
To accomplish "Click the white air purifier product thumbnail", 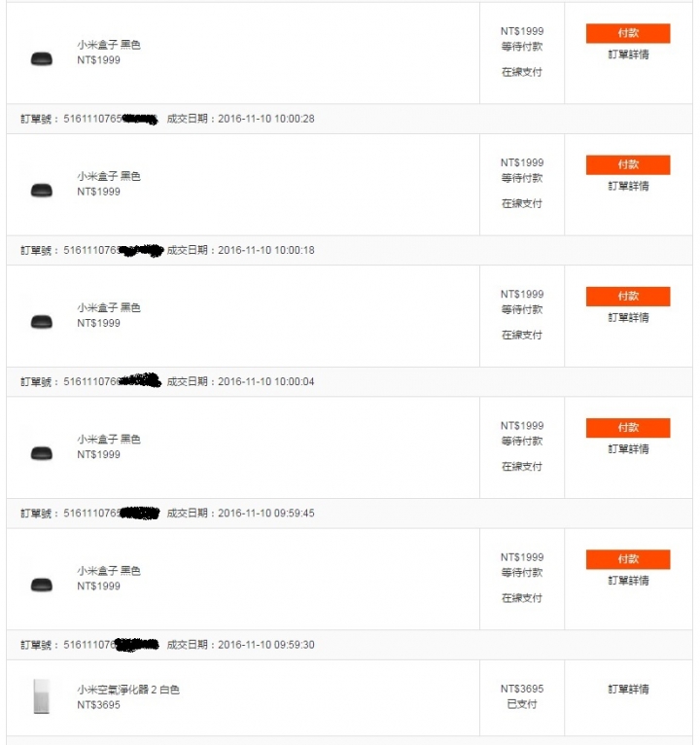I will tap(41, 696).
